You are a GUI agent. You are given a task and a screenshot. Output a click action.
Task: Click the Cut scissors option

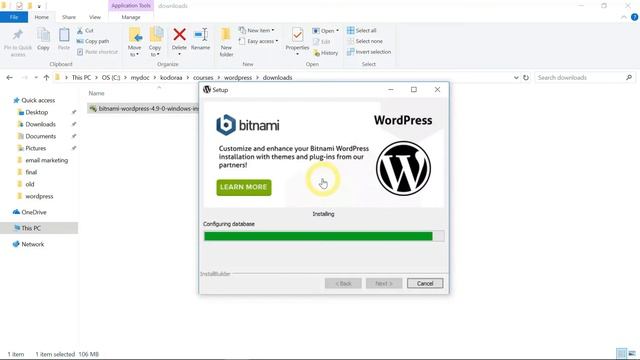(85, 31)
